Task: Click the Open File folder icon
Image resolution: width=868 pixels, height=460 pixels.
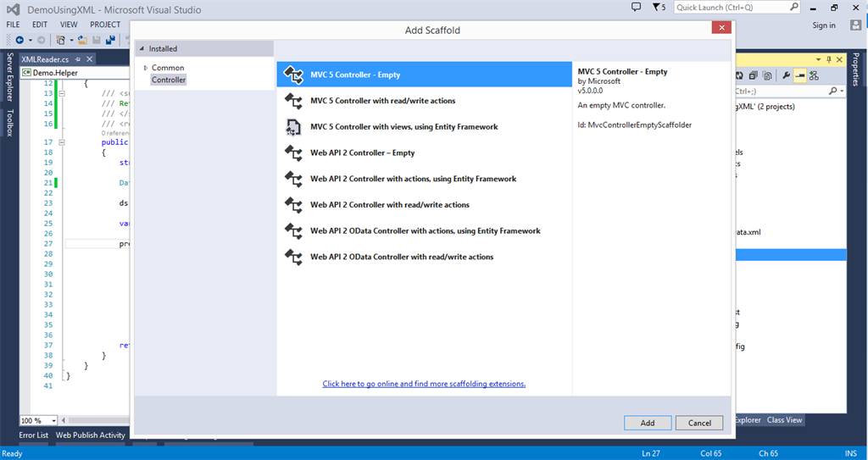Action: pos(82,40)
